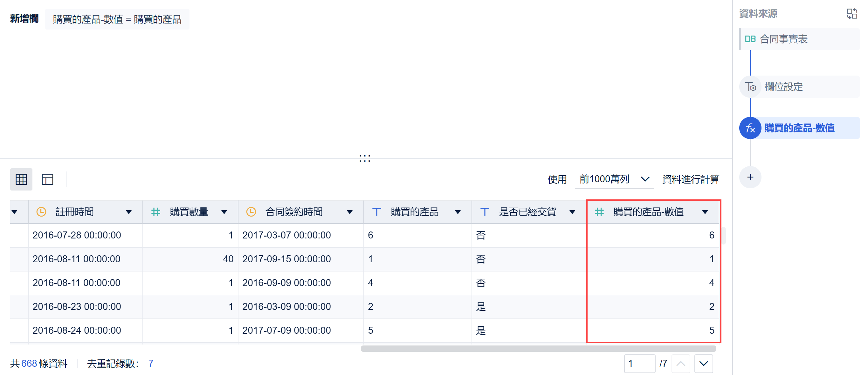Click the grid table view icon

point(21,179)
